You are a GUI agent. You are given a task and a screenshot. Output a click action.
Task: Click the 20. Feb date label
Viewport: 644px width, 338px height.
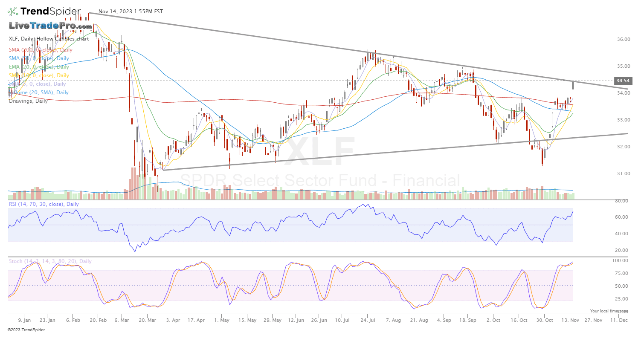[x=98, y=320]
